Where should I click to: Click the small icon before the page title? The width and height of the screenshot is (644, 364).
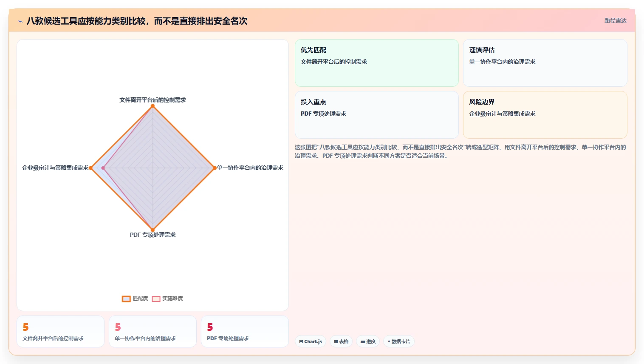point(20,21)
